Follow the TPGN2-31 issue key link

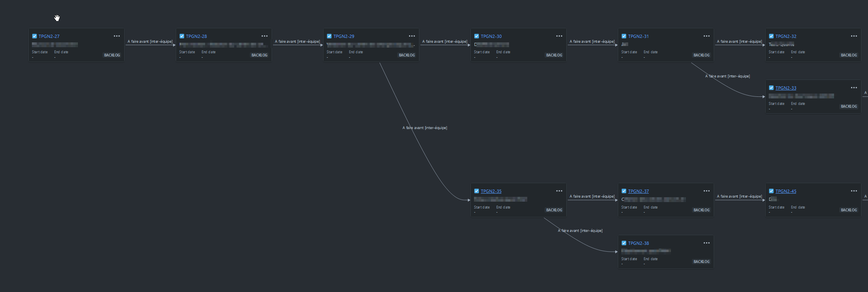tap(638, 36)
